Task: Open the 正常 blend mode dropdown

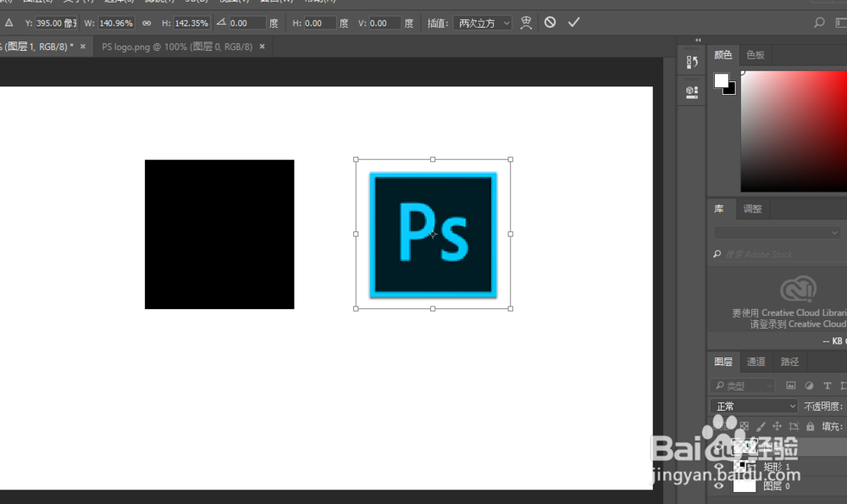Action: pyautogui.click(x=754, y=406)
